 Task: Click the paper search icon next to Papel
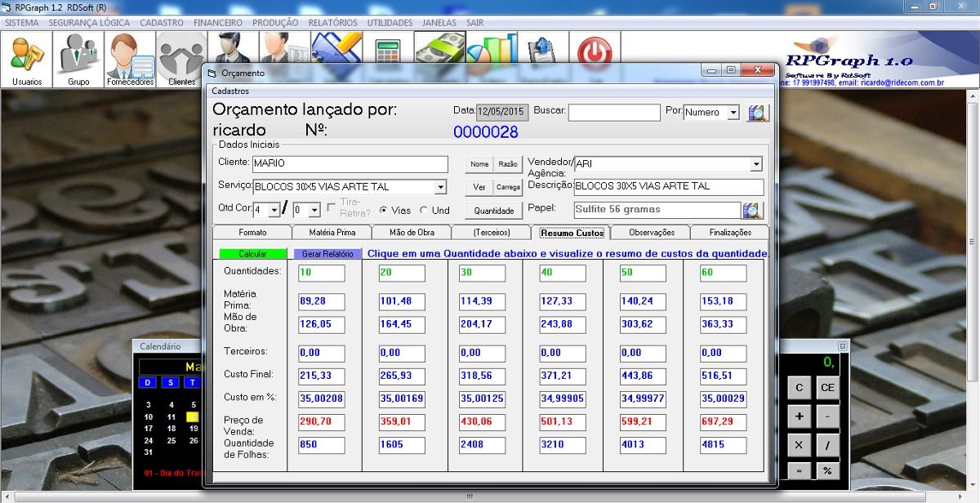(751, 211)
